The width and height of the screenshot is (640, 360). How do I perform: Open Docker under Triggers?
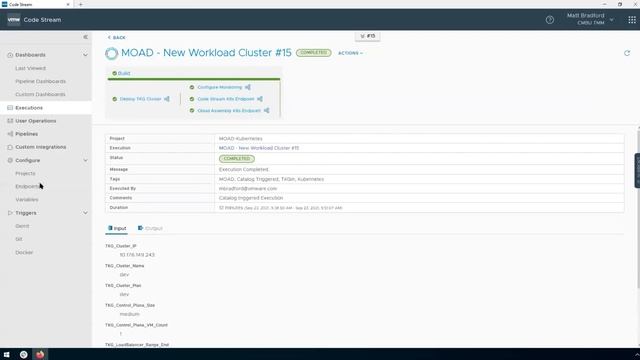coord(24,252)
